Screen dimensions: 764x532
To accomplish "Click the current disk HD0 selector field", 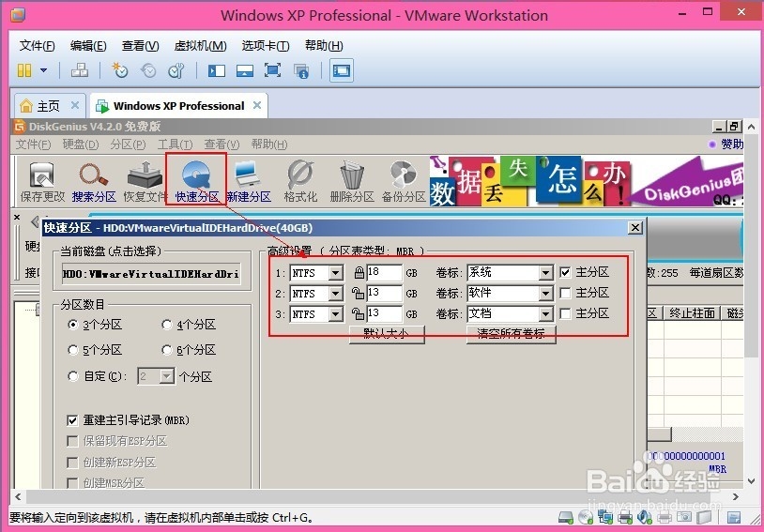I will pos(151,274).
